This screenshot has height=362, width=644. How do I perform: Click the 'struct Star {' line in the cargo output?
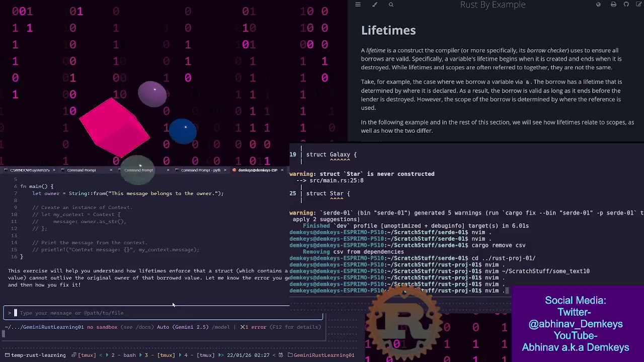coord(328,194)
